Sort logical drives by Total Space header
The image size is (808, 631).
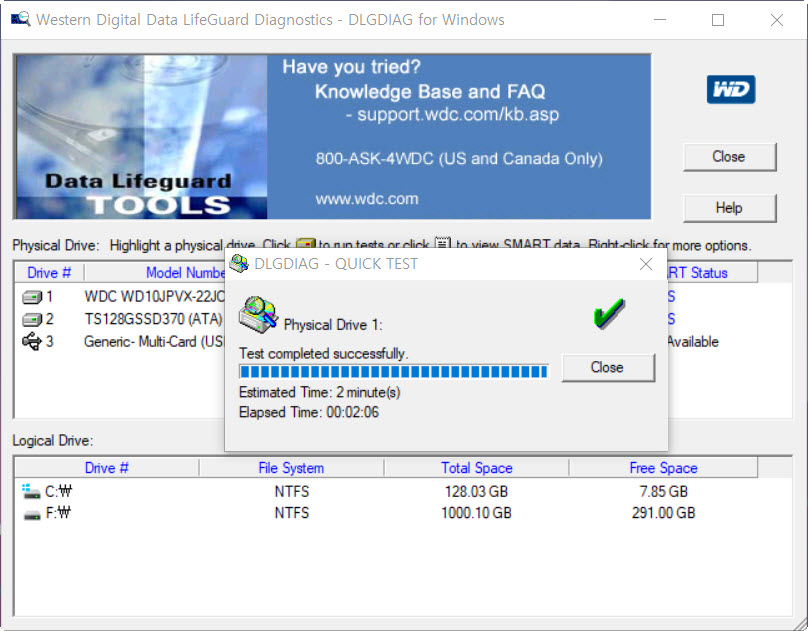477,468
